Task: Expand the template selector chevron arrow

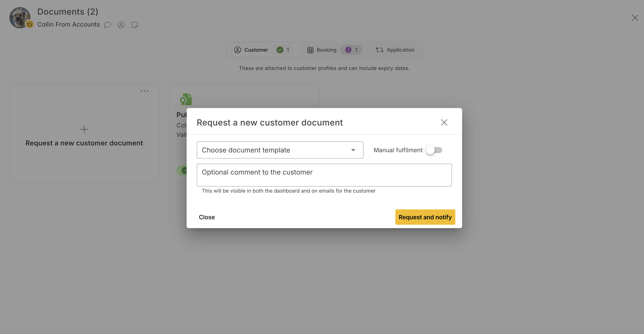Action: pyautogui.click(x=353, y=150)
